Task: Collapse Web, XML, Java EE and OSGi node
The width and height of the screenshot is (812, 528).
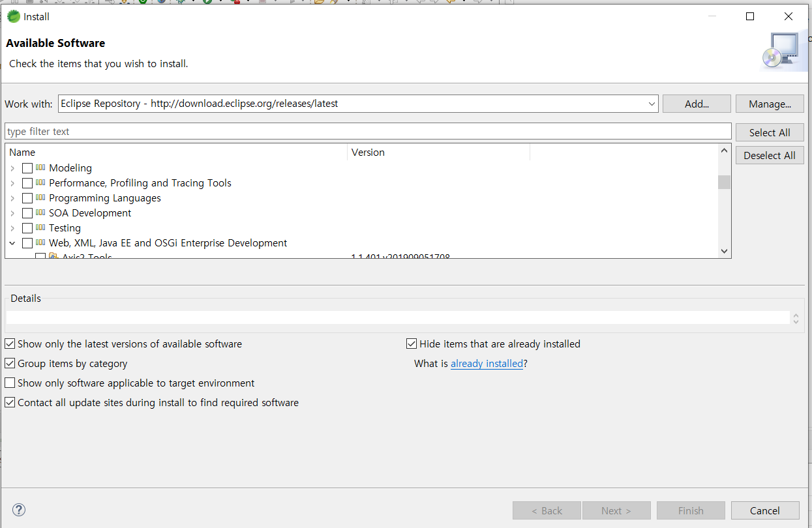Action: (x=12, y=243)
